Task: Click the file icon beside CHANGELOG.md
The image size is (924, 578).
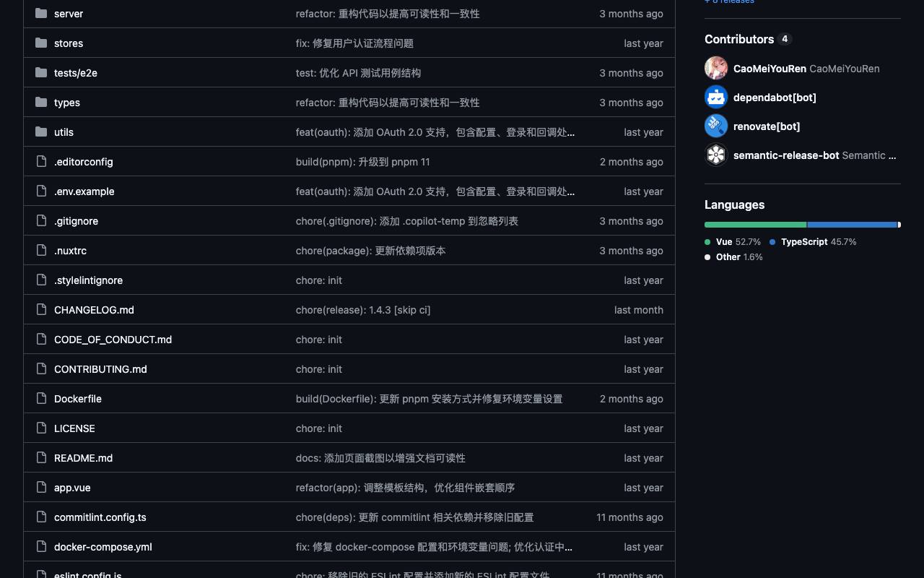Action: click(x=41, y=310)
